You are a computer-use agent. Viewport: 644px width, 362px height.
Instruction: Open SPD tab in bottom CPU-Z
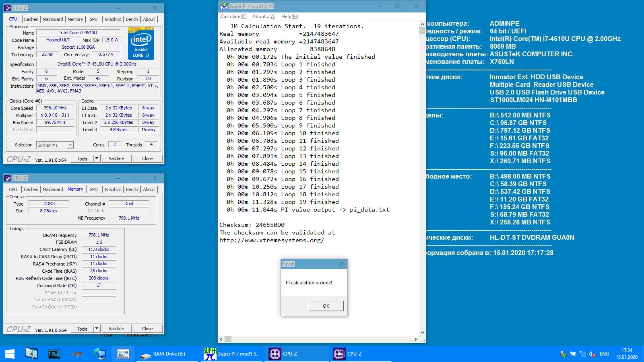(x=94, y=189)
